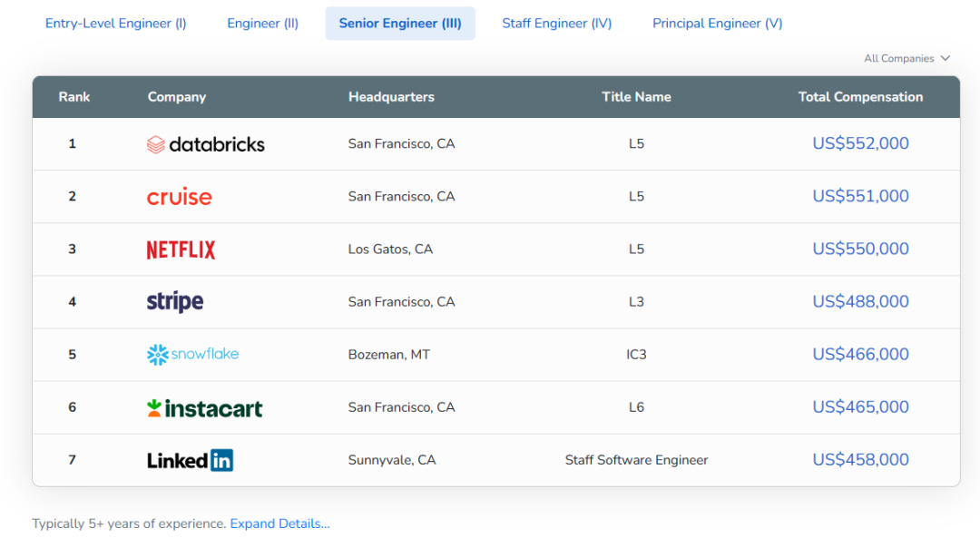The image size is (980, 538).
Task: Click the Netflix logo
Action: (x=181, y=249)
